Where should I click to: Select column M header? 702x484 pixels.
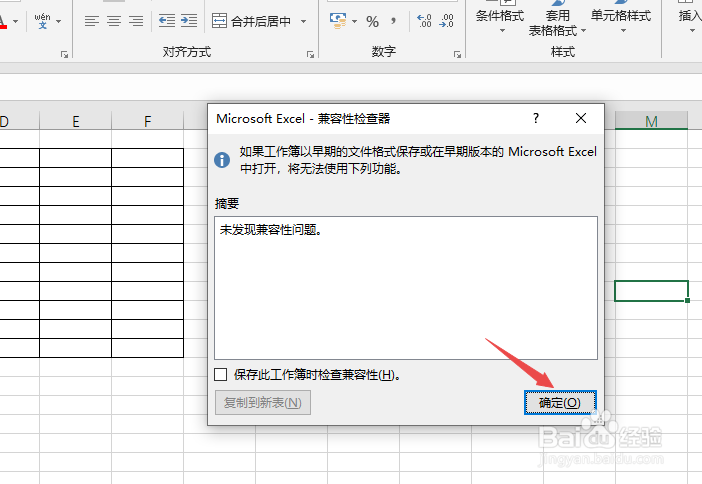point(651,121)
